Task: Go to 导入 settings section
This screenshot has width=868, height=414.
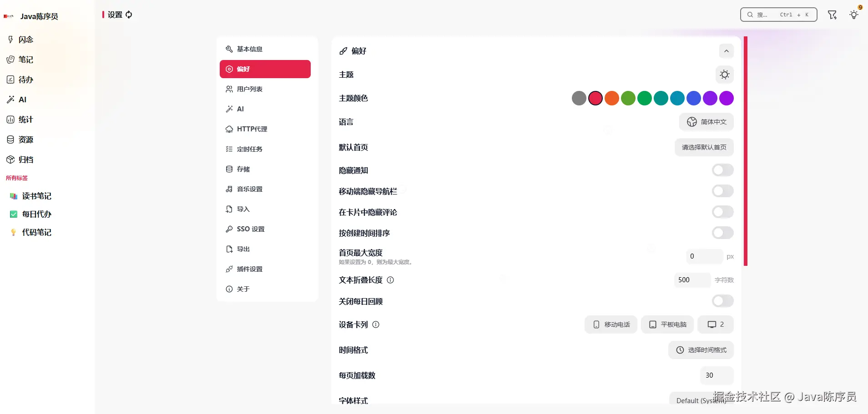Action: [x=265, y=209]
